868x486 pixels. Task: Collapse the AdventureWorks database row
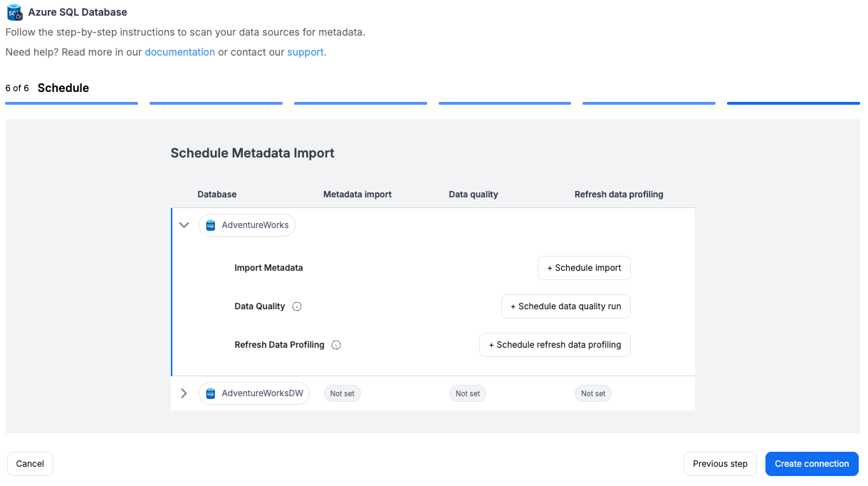click(184, 225)
